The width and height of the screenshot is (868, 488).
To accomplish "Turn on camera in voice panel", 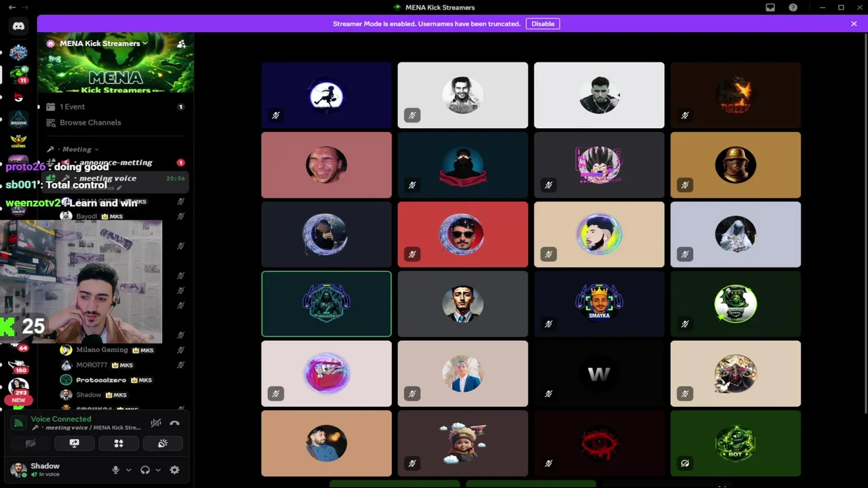I will click(31, 443).
